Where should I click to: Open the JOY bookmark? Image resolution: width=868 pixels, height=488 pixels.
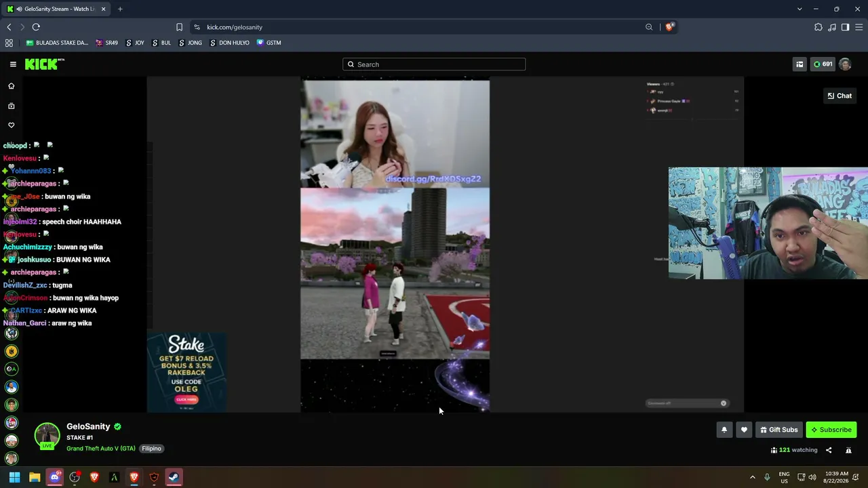click(x=135, y=43)
